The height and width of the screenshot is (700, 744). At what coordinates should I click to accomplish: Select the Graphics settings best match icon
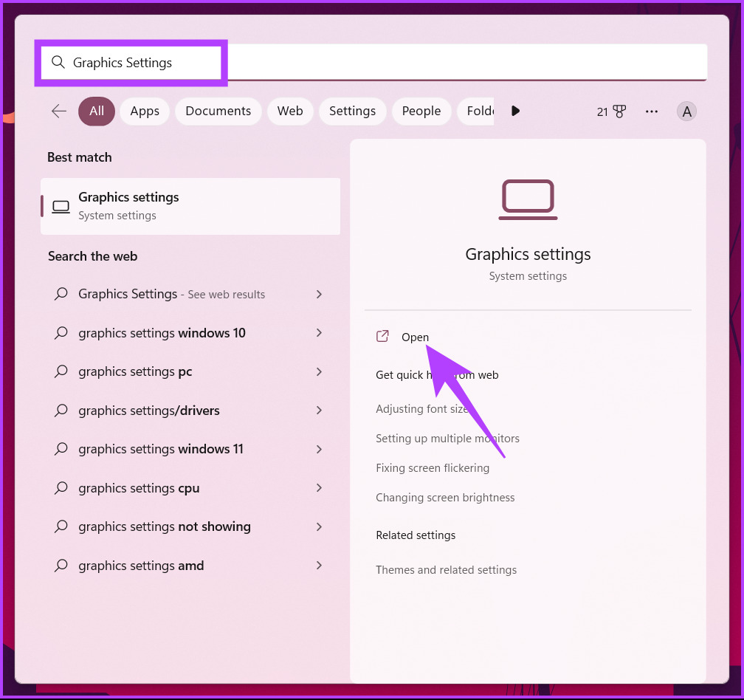tap(61, 206)
